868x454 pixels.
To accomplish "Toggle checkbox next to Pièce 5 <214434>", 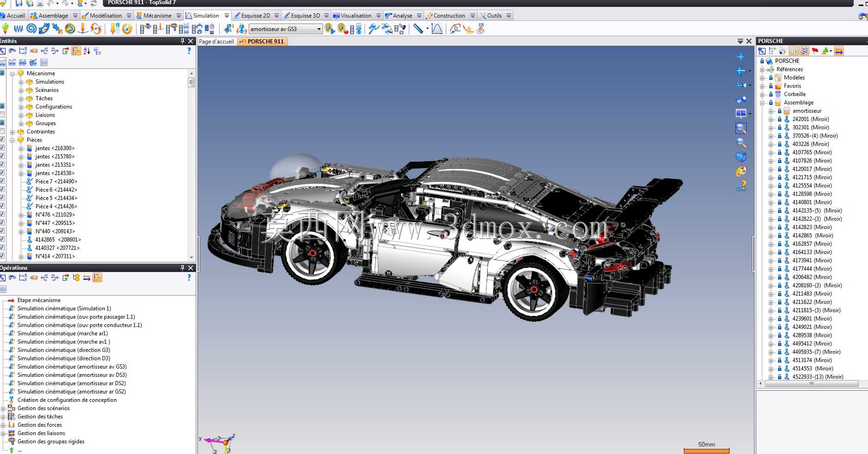I will [x=2, y=198].
